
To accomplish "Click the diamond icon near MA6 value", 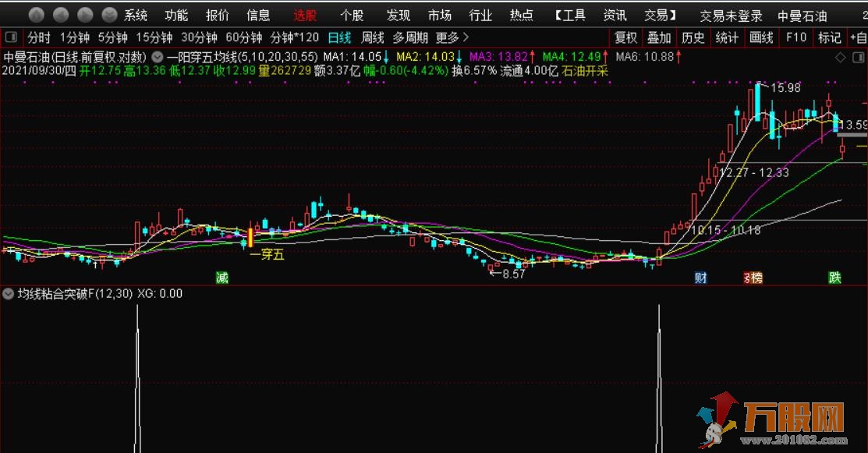I will (x=841, y=57).
